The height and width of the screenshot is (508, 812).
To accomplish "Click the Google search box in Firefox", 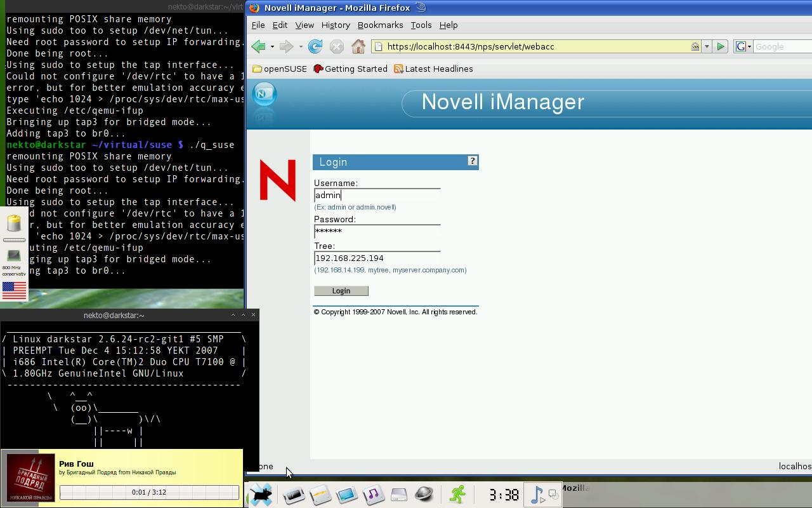I will pos(783,46).
